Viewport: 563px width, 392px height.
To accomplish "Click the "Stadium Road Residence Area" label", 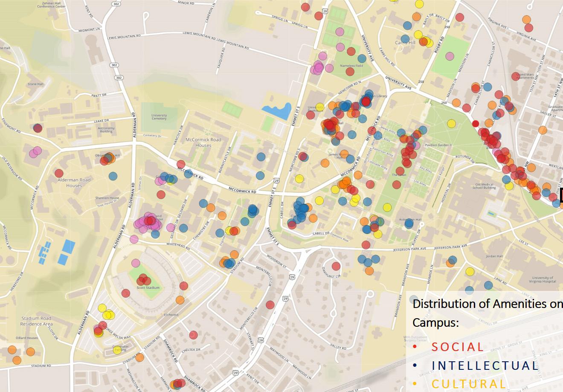I will coord(37,321).
